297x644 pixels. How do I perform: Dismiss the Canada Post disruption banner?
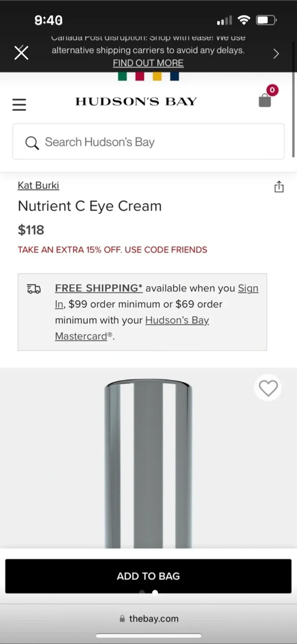(x=21, y=53)
